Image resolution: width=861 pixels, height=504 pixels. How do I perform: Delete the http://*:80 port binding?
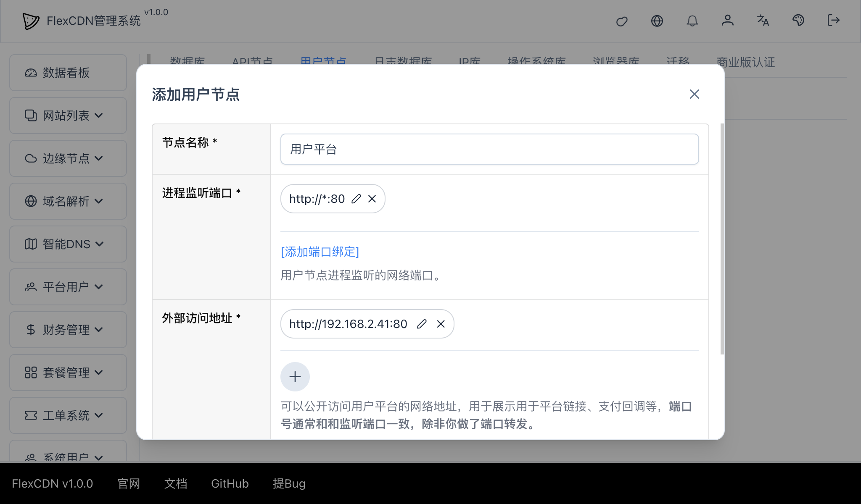pos(372,199)
